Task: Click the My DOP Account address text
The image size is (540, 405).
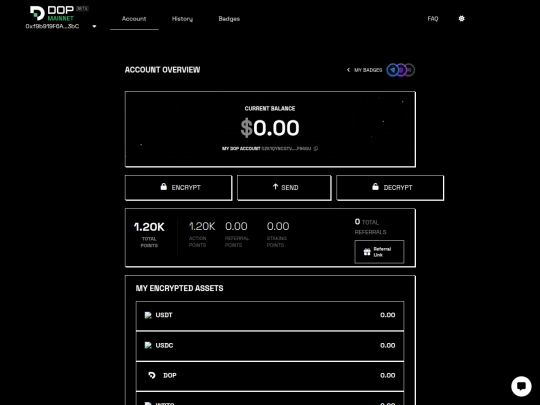Action: point(266,148)
